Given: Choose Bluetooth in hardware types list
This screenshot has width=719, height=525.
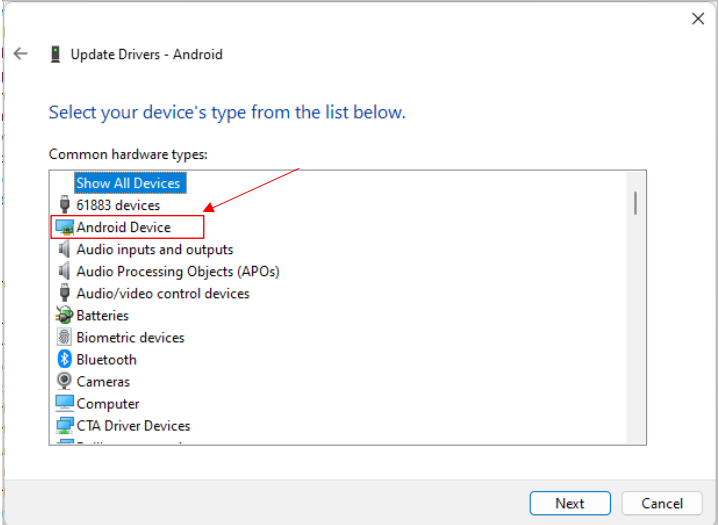Looking at the screenshot, I should coord(106,359).
